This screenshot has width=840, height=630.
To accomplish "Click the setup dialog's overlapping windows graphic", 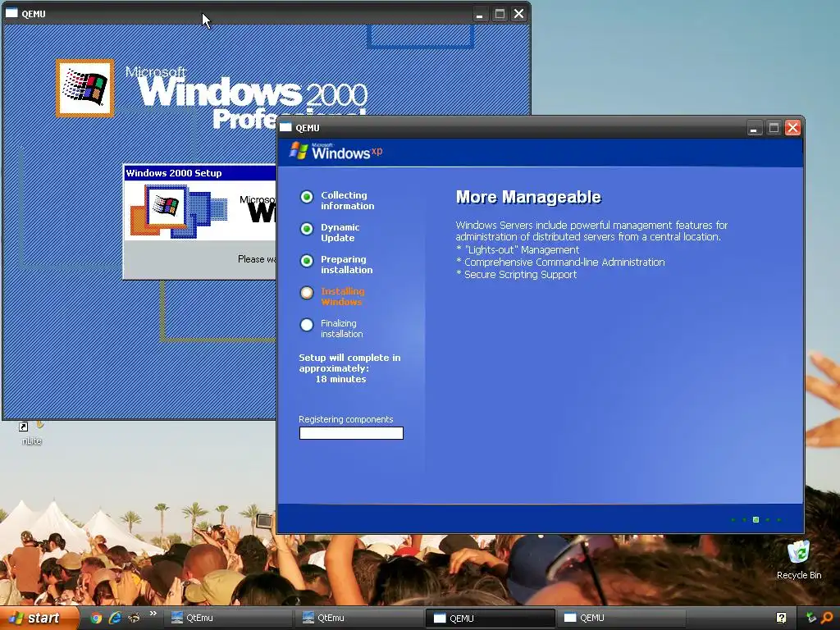I will 178,211.
